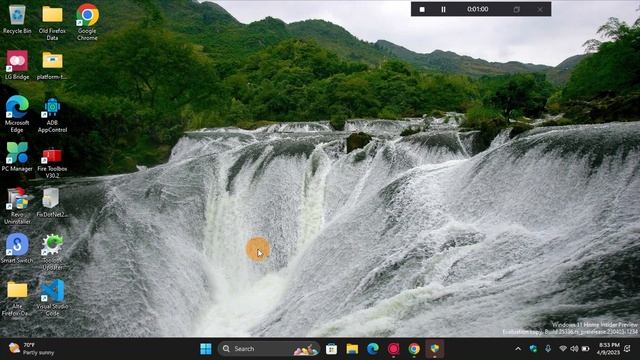Open File Explorer from taskbar

click(352, 349)
